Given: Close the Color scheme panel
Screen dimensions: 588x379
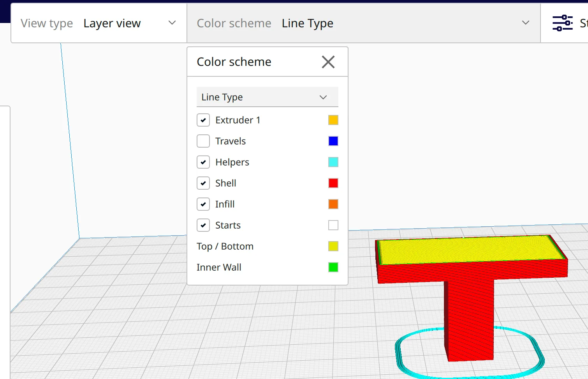Looking at the screenshot, I should (328, 62).
